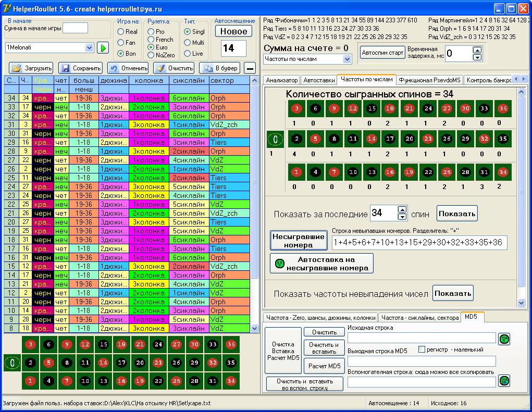Click MD5 icon beside Исходная строка field
The height and width of the screenshot is (412, 532).
coord(504,339)
